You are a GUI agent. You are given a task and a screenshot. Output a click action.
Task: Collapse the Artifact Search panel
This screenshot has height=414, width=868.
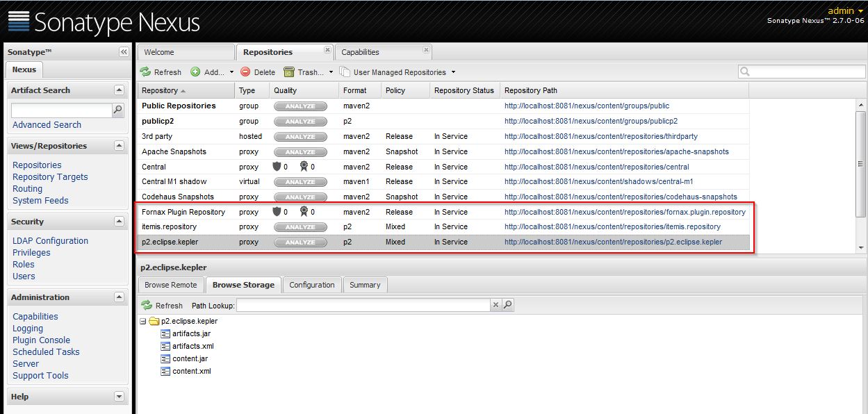[119, 90]
